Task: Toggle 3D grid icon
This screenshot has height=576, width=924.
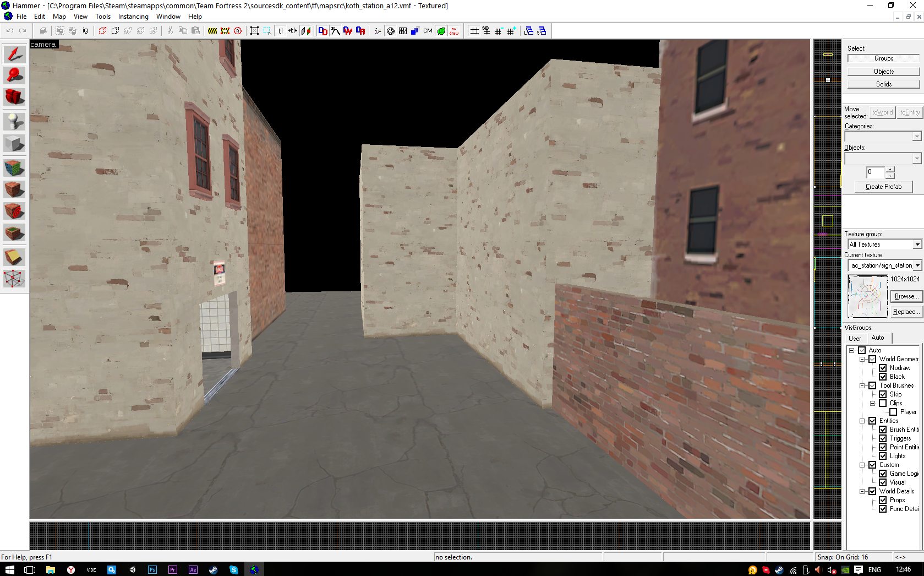Action: pyautogui.click(x=486, y=31)
